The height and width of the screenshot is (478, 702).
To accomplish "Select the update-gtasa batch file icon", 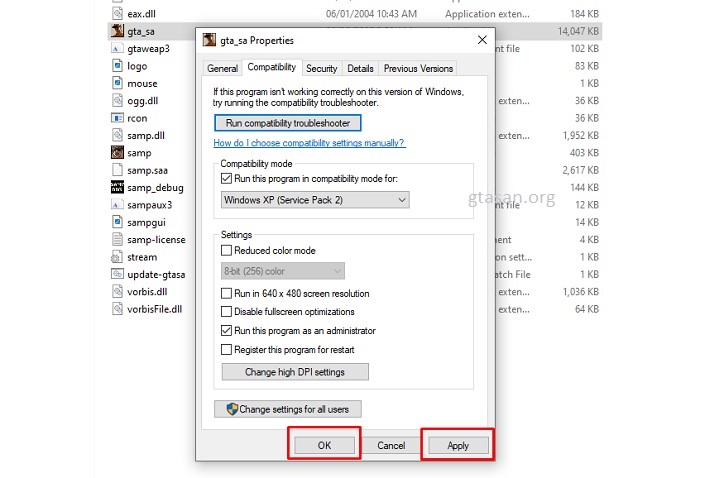I will point(117,274).
